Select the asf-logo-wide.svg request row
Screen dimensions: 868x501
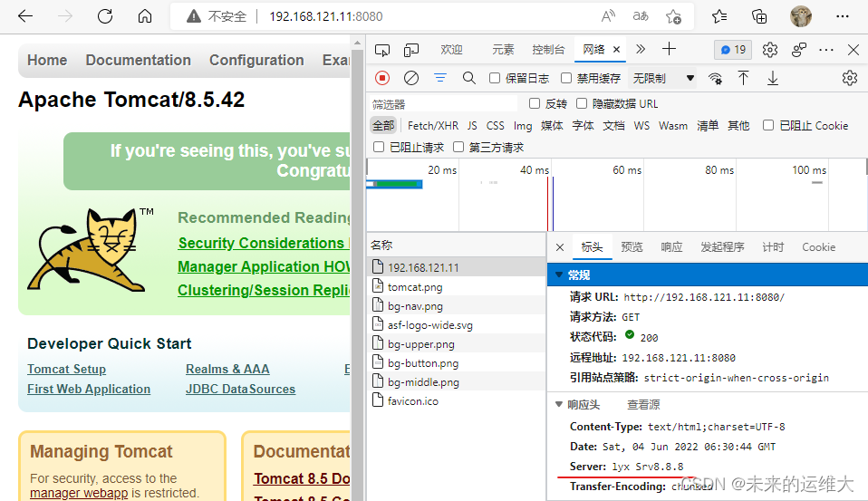click(457, 325)
